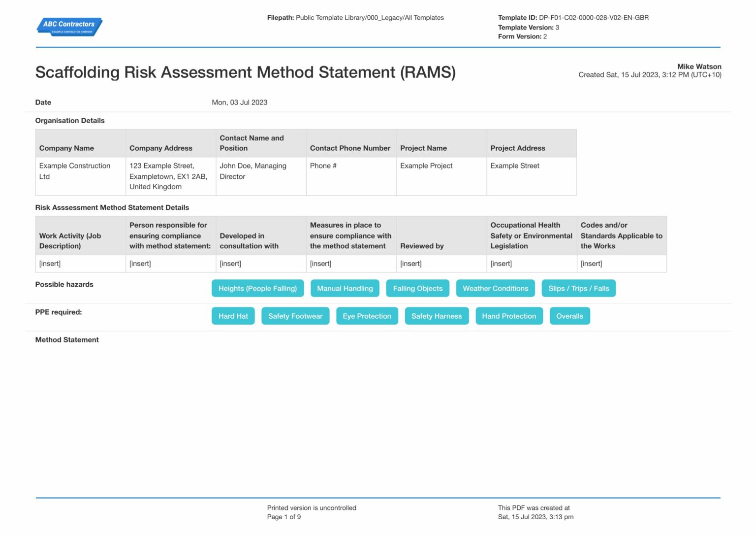Click the Falling Objects hazard tag
This screenshot has height=535, width=756.
(x=417, y=289)
